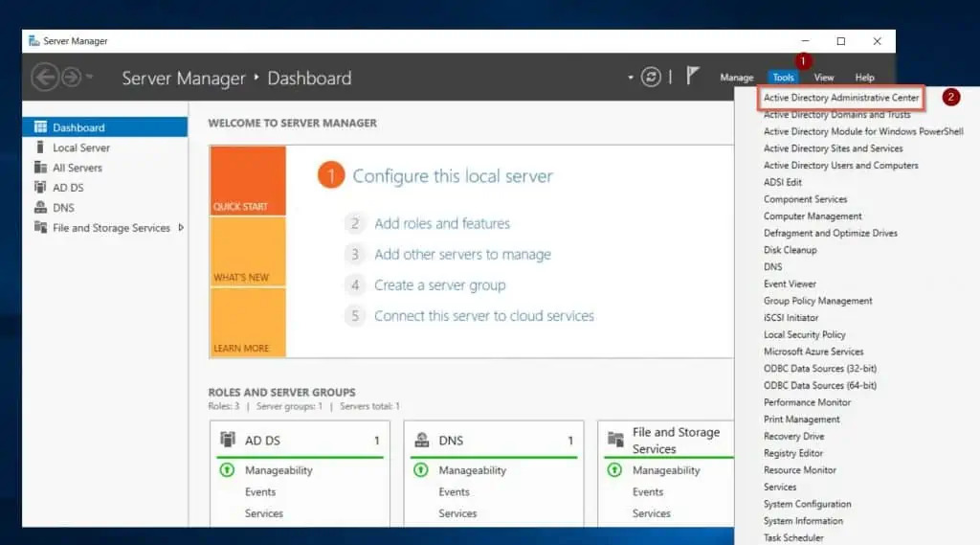Open the Manage menu
Image resolution: width=980 pixels, height=545 pixels.
tap(736, 78)
